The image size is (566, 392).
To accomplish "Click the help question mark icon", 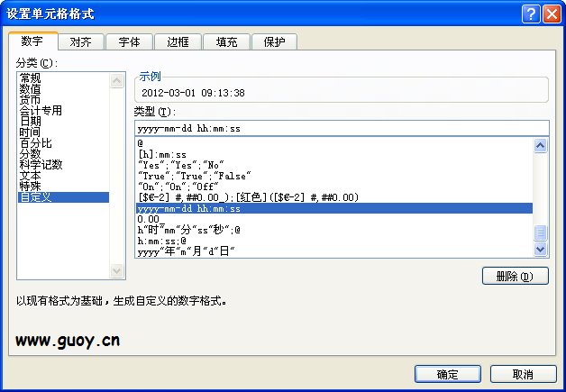I will tap(531, 14).
